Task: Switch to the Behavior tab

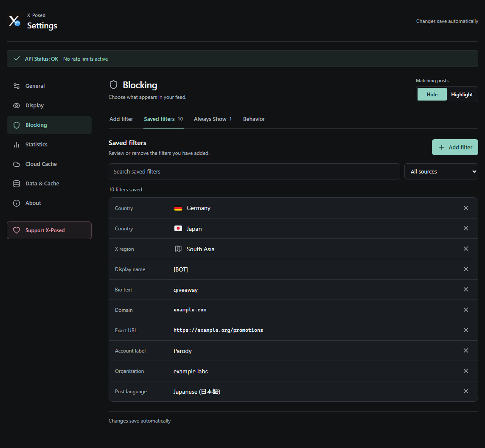Action: (254, 119)
